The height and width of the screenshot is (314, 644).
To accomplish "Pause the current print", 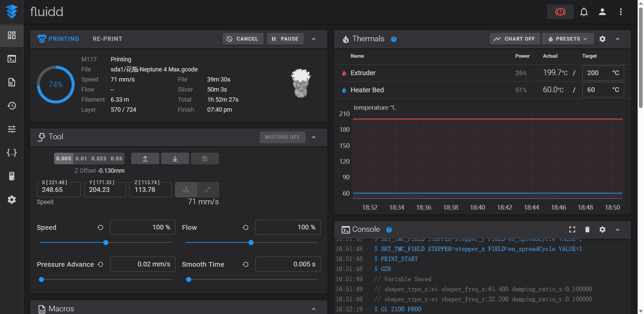I will [x=285, y=39].
